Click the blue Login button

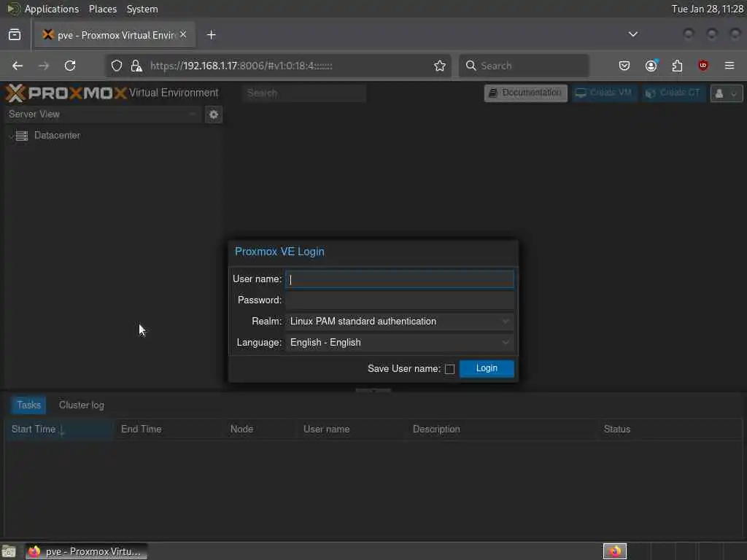pyautogui.click(x=487, y=368)
